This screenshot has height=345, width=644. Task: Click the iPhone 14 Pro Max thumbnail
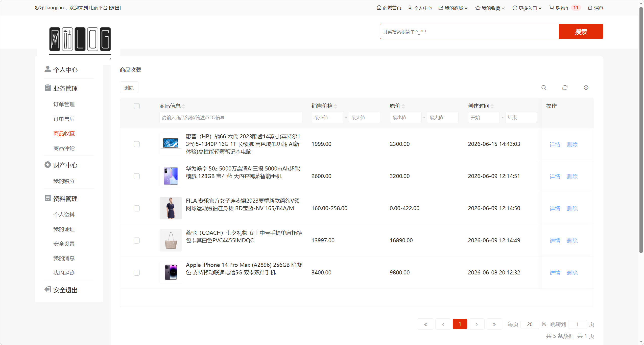point(171,272)
